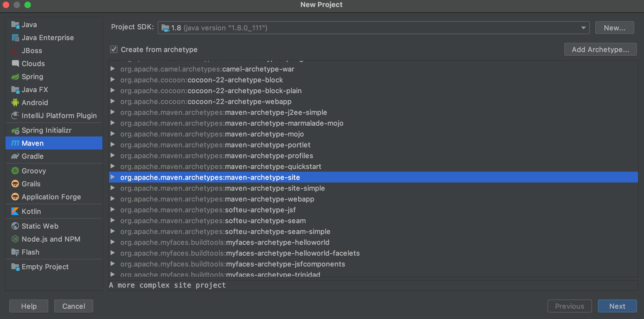Viewport: 644px width, 319px height.
Task: Click the Android robot icon
Action: click(15, 103)
